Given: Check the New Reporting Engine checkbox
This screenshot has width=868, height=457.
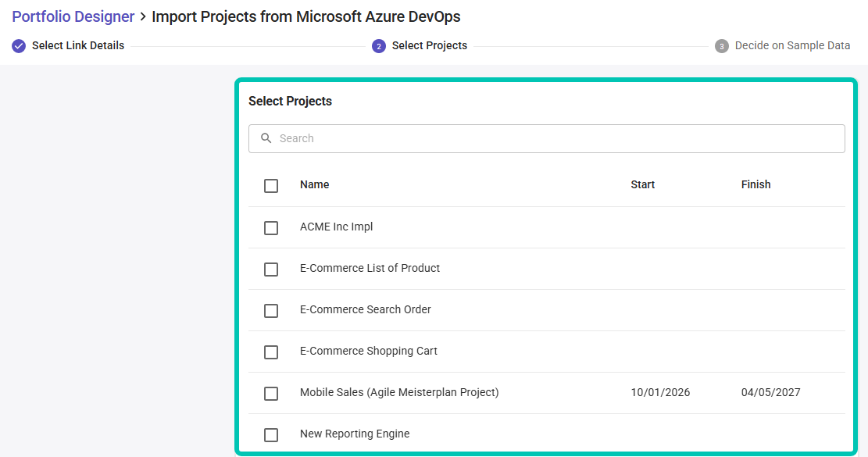Looking at the screenshot, I should pos(270,435).
